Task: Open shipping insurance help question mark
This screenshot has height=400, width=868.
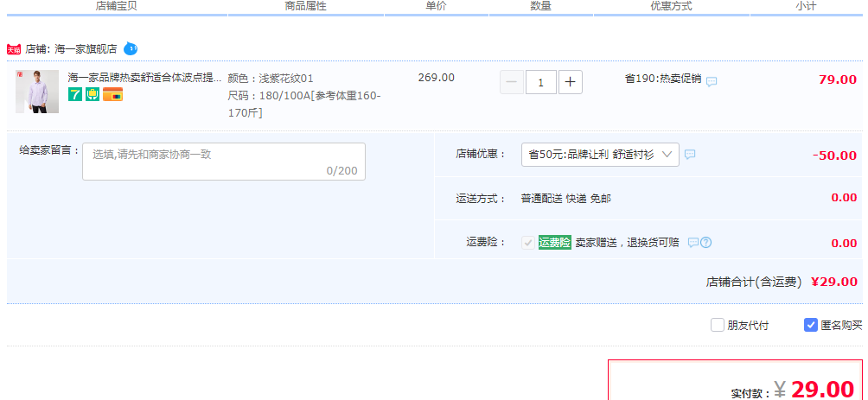Action: pyautogui.click(x=705, y=242)
